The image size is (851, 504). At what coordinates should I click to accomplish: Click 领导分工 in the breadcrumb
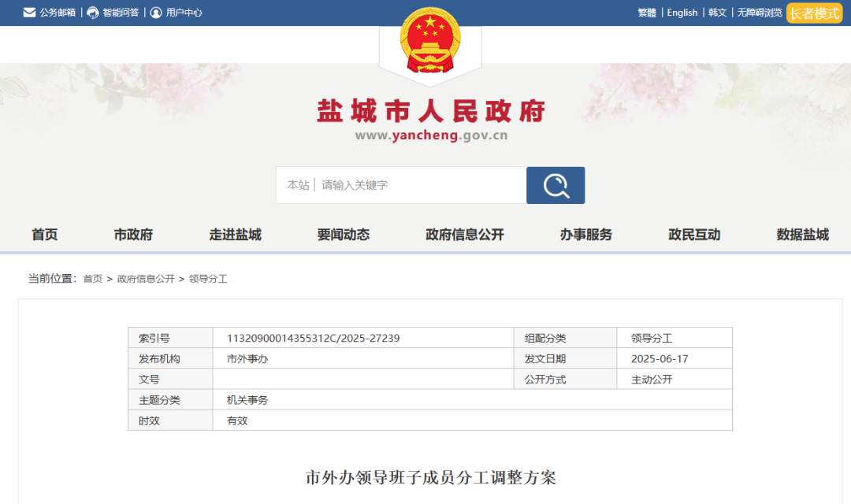click(208, 279)
